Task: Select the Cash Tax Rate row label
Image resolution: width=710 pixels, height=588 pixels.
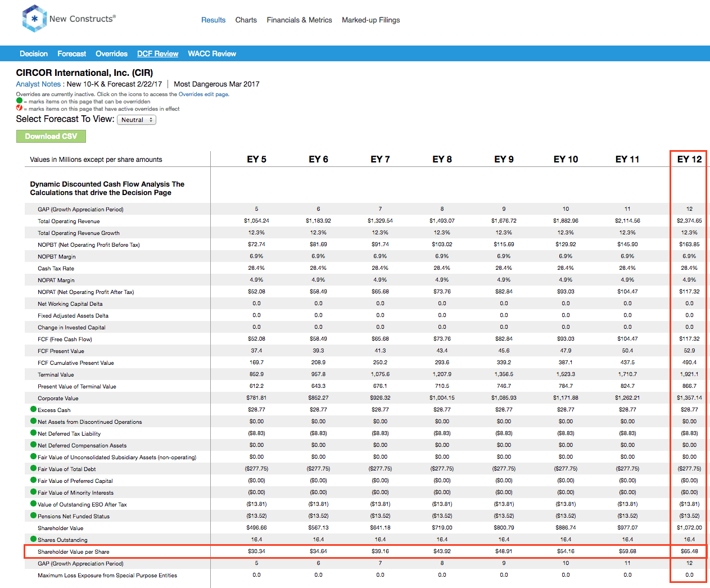Action: (x=56, y=268)
